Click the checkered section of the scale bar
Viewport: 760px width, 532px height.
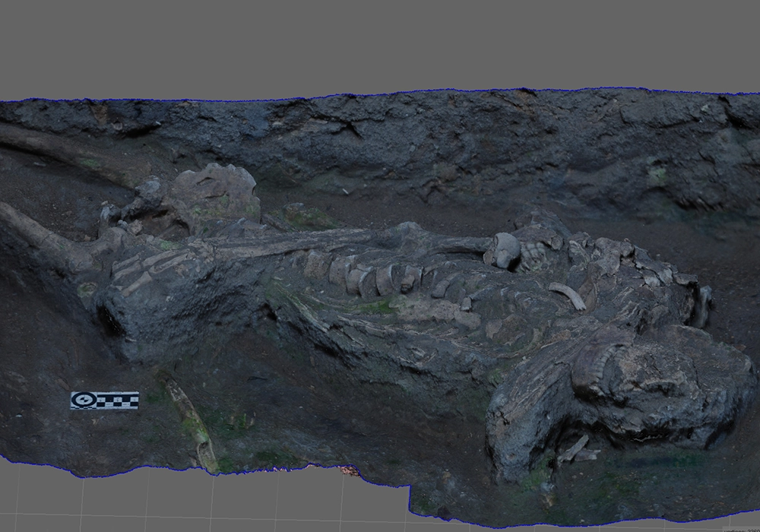pos(117,400)
